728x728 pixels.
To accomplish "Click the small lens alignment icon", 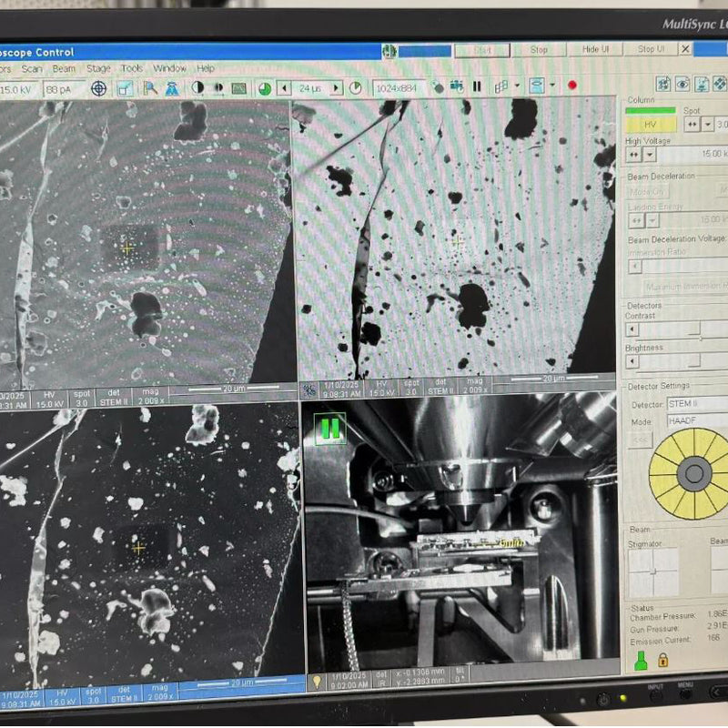I will tap(218, 87).
